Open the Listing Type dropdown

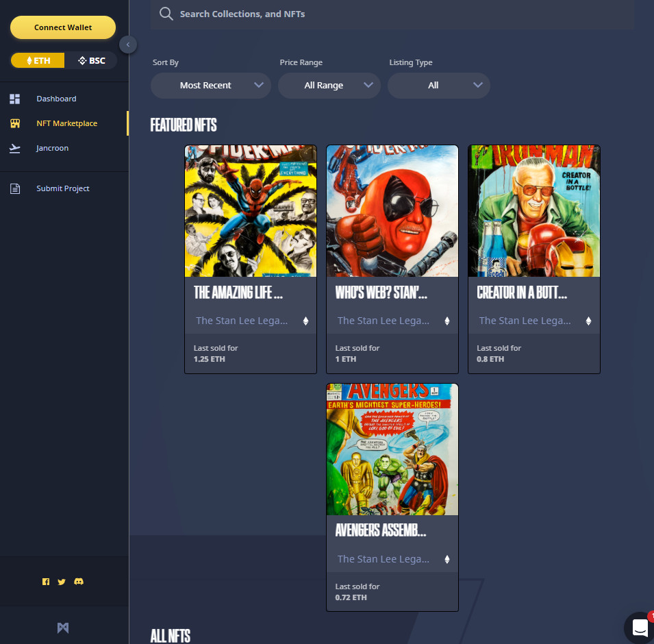tap(439, 86)
